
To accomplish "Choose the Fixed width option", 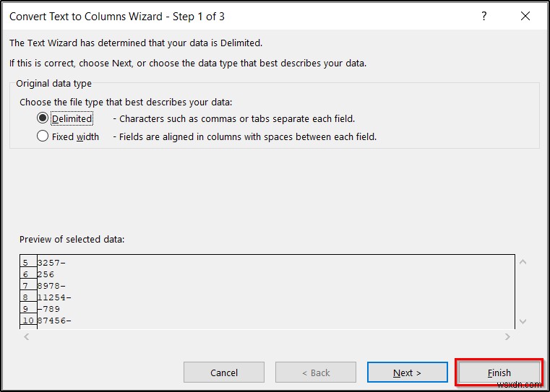I will [43, 136].
